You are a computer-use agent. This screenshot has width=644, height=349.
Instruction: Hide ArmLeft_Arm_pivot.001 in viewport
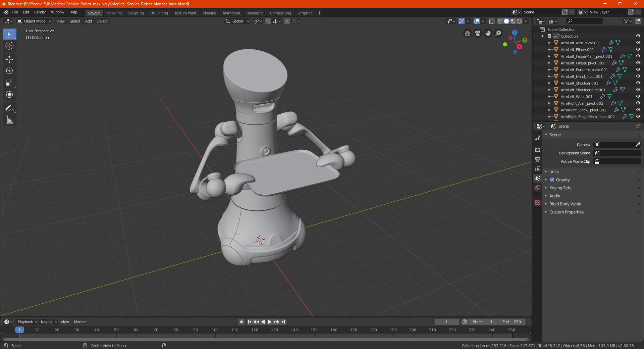[x=638, y=43]
